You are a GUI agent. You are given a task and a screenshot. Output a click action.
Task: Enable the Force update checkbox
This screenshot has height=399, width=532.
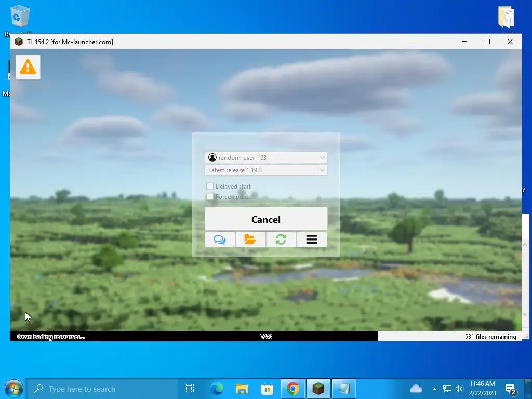click(x=210, y=196)
